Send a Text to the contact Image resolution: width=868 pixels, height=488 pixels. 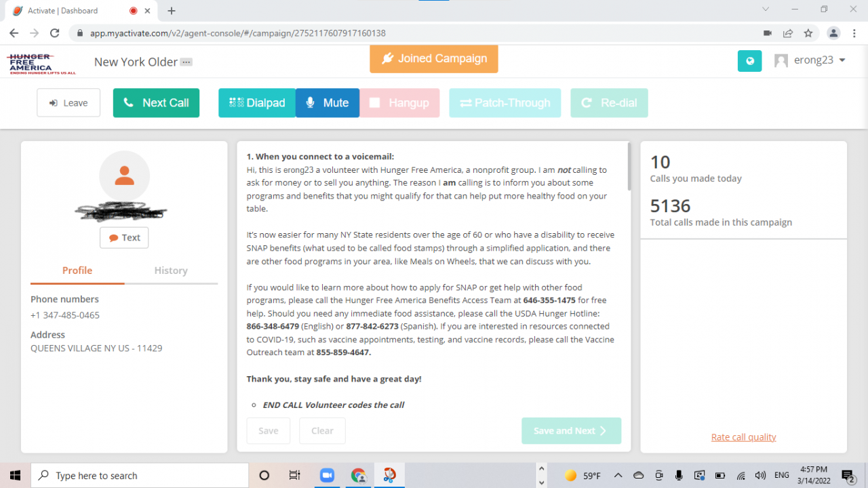point(124,238)
